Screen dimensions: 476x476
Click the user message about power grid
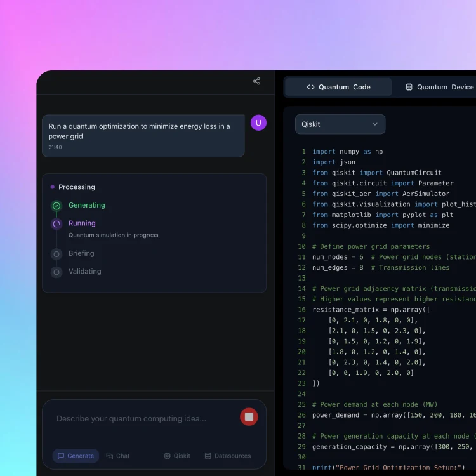(143, 136)
